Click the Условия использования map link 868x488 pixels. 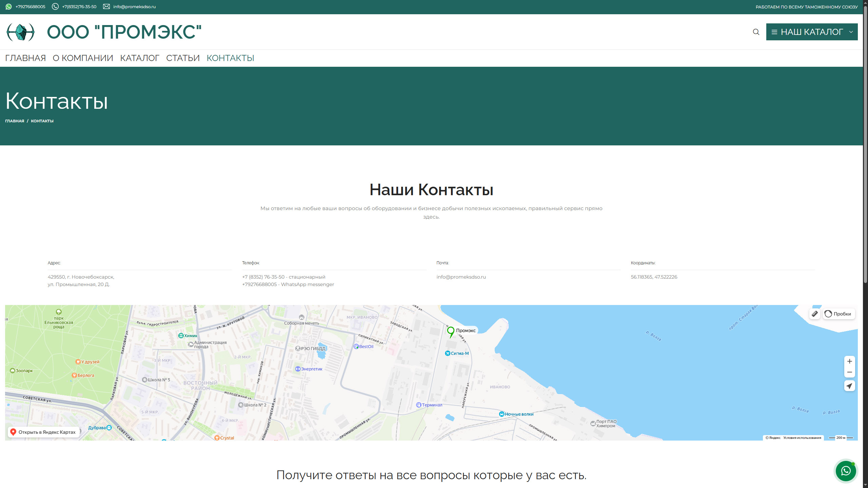802,438
